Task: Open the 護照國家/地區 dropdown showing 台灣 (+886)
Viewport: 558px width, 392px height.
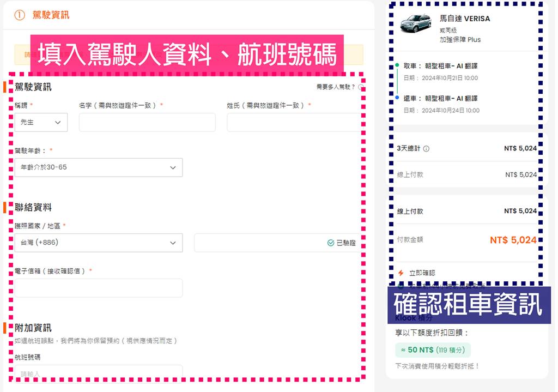Action: (x=99, y=243)
